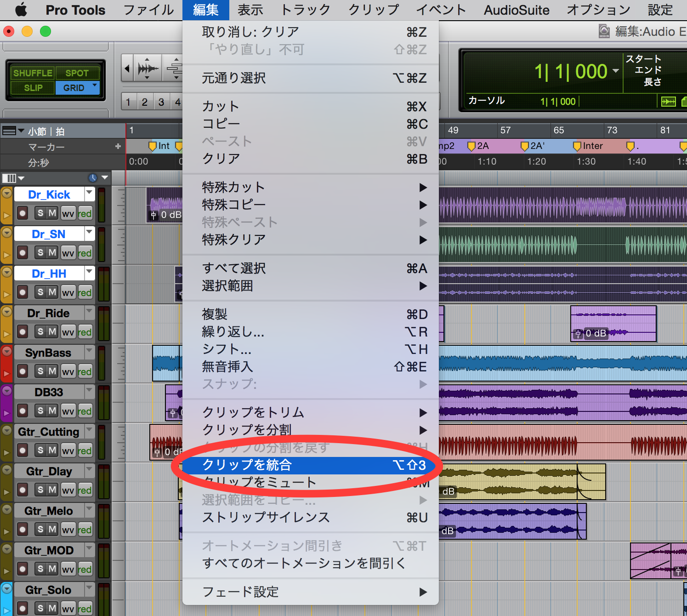The width and height of the screenshot is (687, 616).
Task: Solo the Dr_Kick track
Action: point(40,213)
